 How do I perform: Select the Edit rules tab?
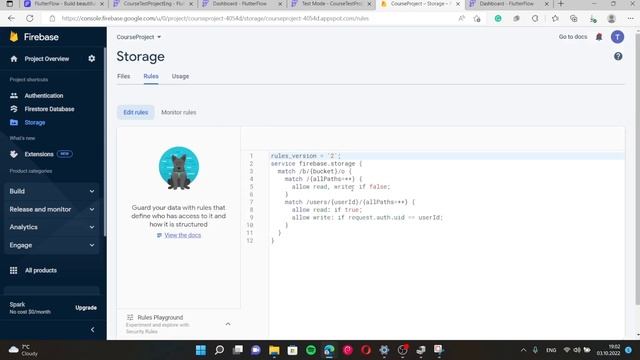tap(136, 112)
